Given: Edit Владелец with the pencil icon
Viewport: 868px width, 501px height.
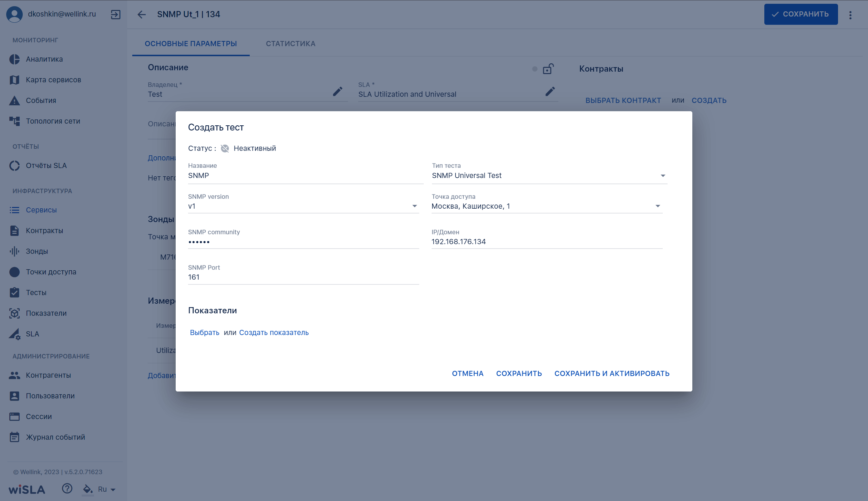Looking at the screenshot, I should click(x=338, y=92).
